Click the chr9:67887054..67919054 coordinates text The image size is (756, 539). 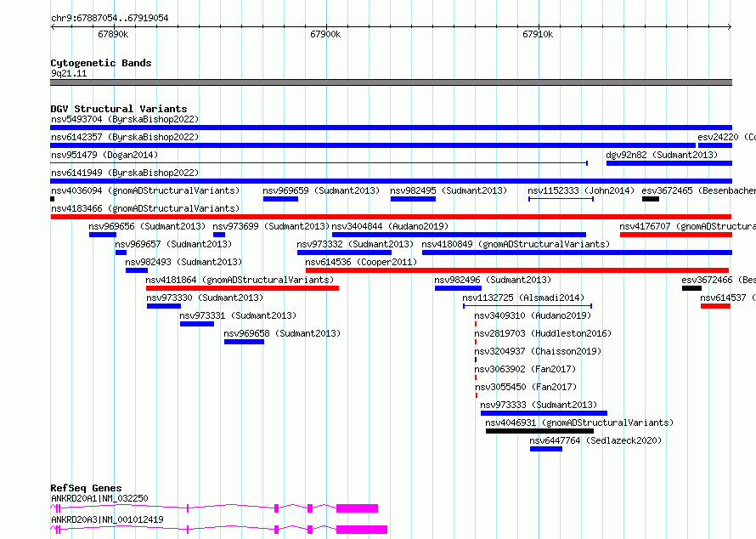click(x=110, y=18)
